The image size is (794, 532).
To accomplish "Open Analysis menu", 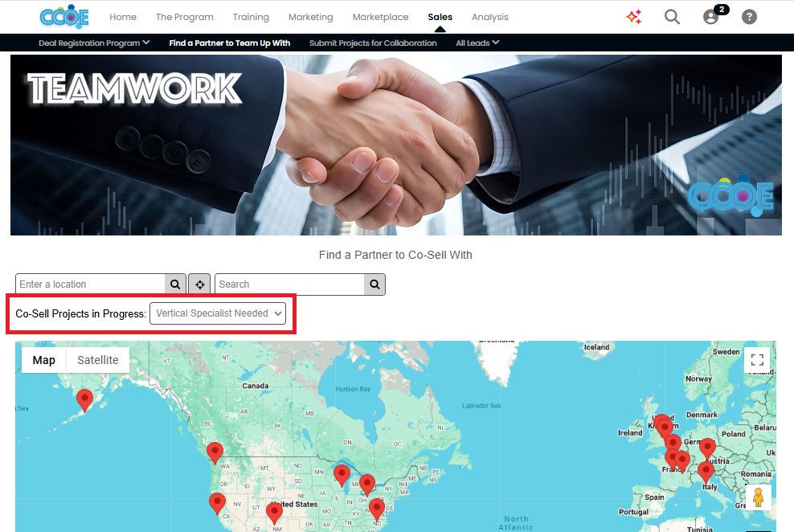I will [489, 17].
